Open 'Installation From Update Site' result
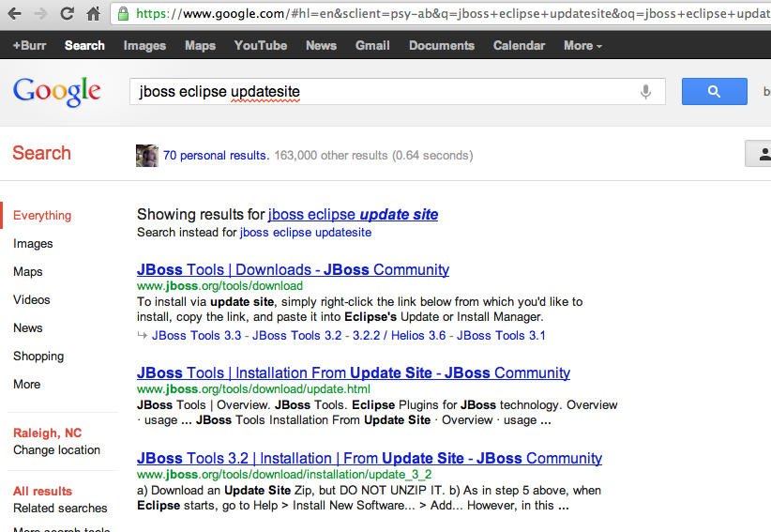This screenshot has width=771, height=532. 354,372
